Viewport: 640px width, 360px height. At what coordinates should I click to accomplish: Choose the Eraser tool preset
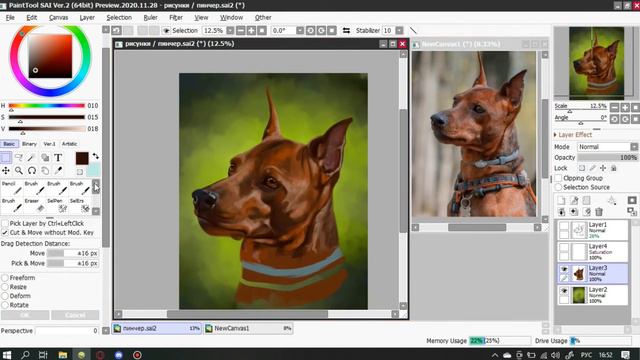[34, 206]
